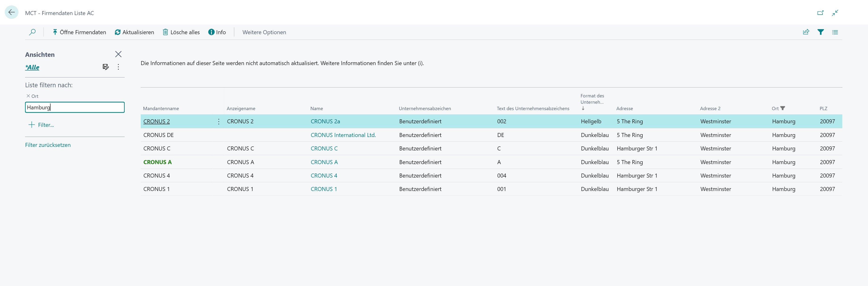Click abzeichen text cell 004
Screen dimensions: 868x286
point(501,176)
